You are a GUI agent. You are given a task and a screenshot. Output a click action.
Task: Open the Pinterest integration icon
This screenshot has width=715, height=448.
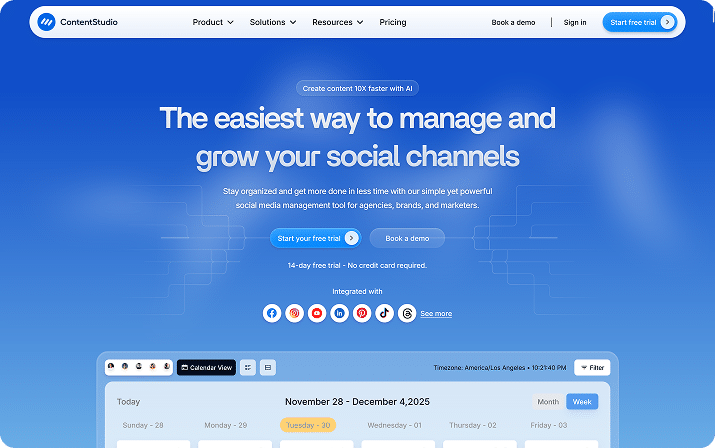[362, 313]
